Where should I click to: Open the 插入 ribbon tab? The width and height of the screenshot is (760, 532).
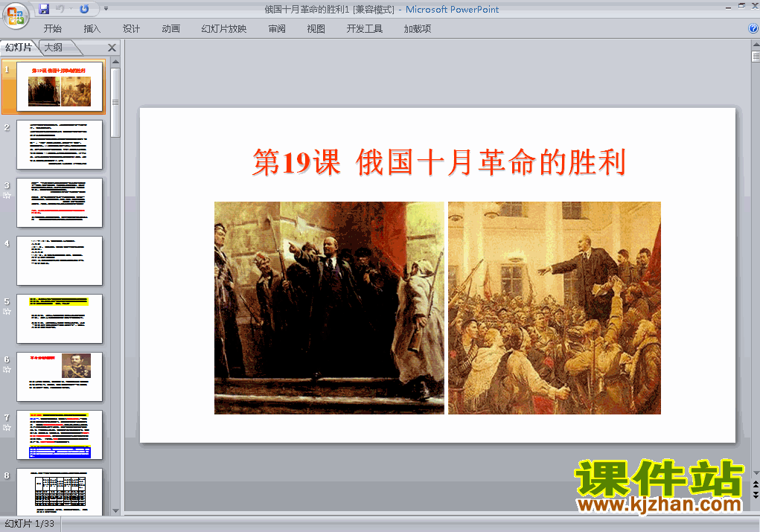tap(92, 28)
